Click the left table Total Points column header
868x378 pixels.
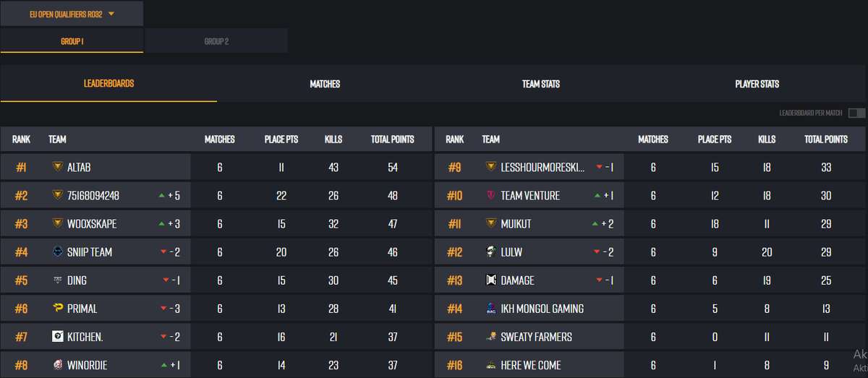point(393,139)
